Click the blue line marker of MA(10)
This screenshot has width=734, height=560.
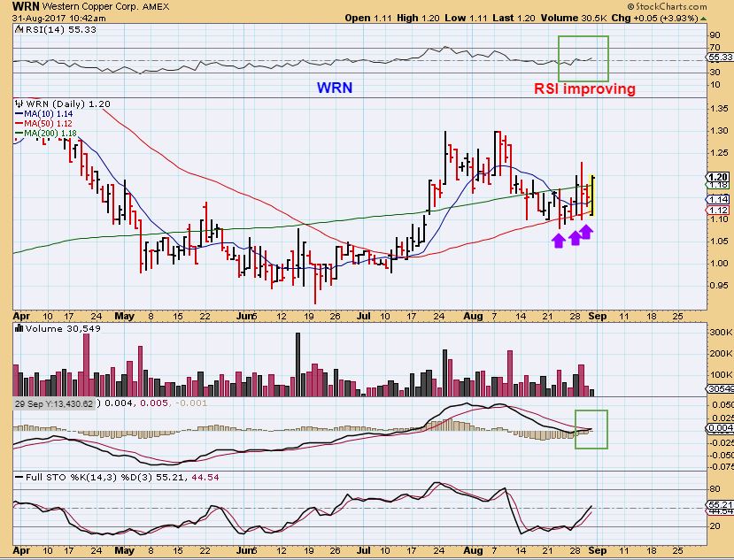[x=19, y=114]
